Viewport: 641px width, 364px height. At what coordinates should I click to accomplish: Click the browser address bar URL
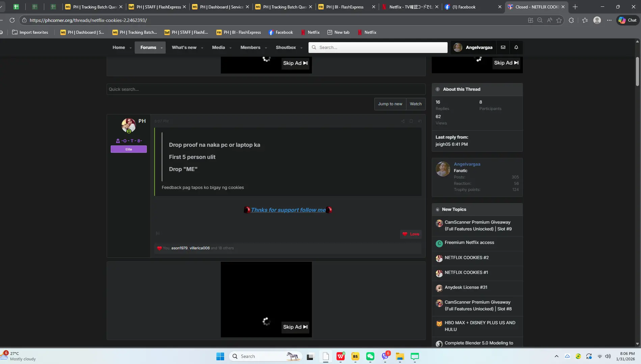point(88,20)
